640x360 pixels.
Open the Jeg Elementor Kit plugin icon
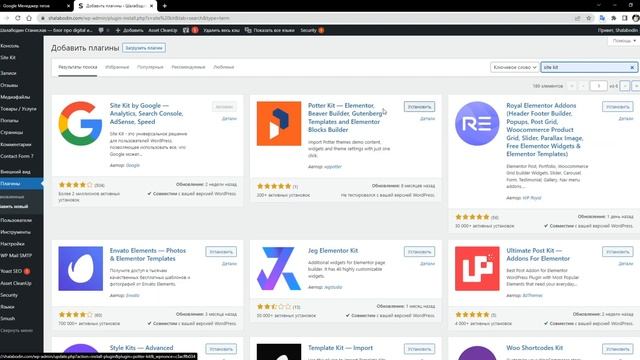point(279,268)
